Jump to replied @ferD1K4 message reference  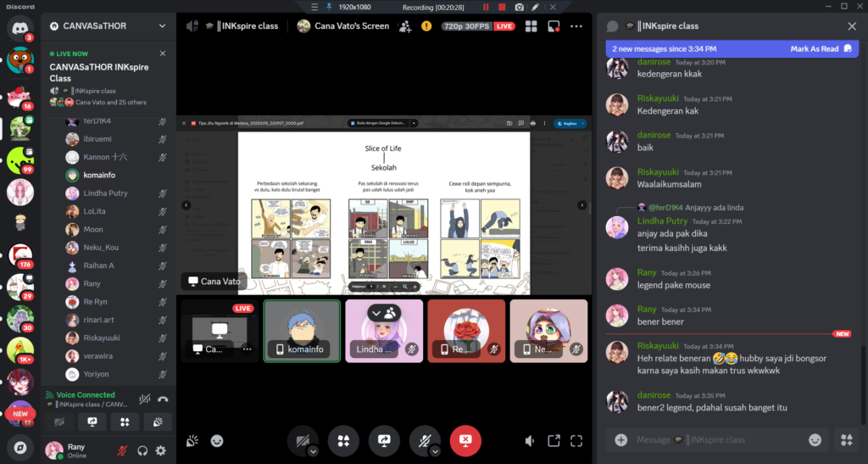tap(690, 208)
